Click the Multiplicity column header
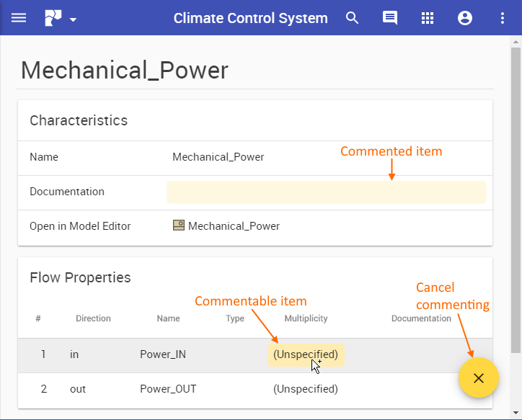The height and width of the screenshot is (420, 522). point(306,318)
